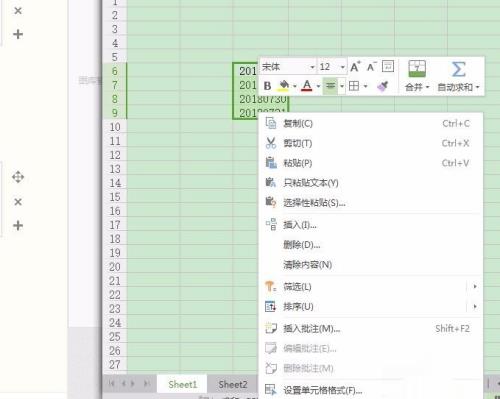Image resolution: width=500 pixels, height=399 pixels.
Task: Open the 宋体 font name dropdown
Action: [312, 67]
